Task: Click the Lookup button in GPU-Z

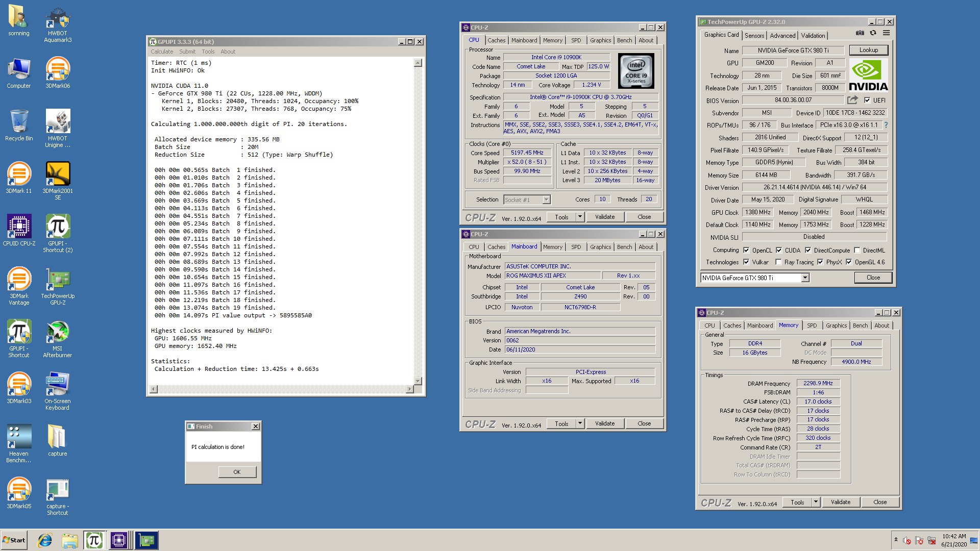Action: pyautogui.click(x=868, y=50)
